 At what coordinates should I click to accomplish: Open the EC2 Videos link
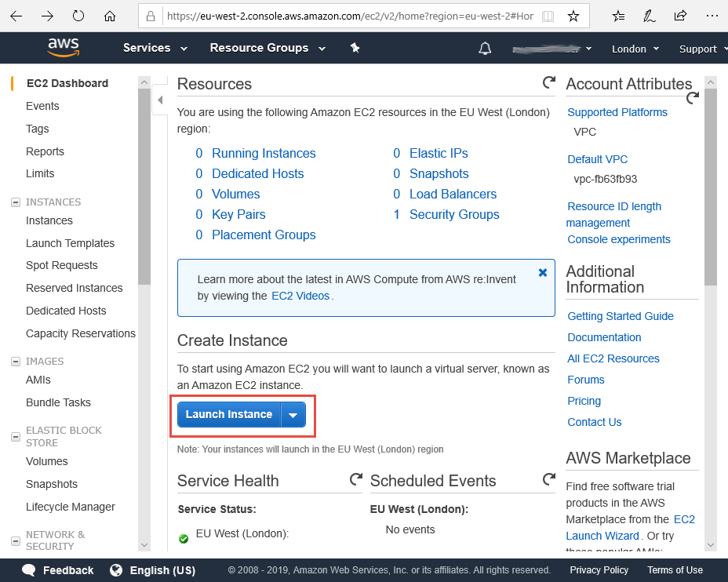tap(300, 296)
